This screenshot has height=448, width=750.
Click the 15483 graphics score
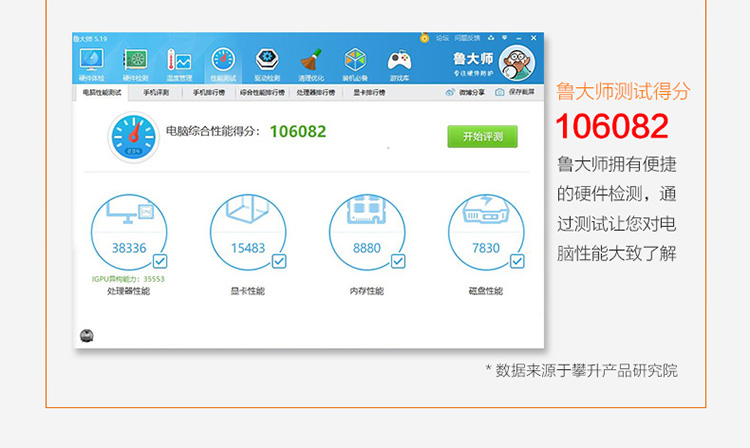coord(248,248)
